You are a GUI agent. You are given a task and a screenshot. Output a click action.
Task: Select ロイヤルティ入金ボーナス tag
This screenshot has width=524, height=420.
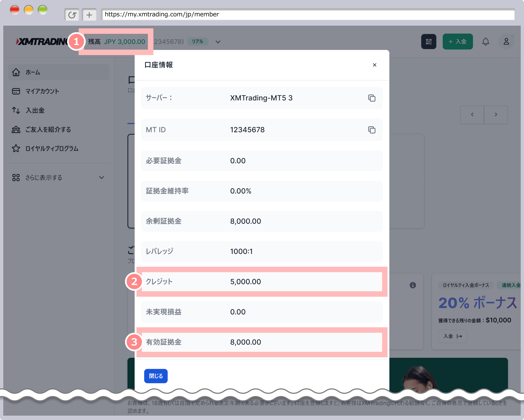(x=466, y=285)
